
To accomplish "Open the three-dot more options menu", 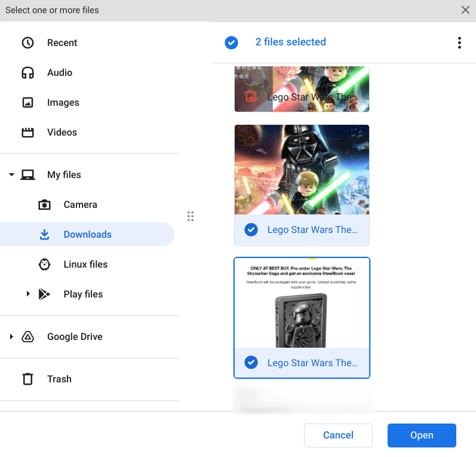I will (459, 43).
